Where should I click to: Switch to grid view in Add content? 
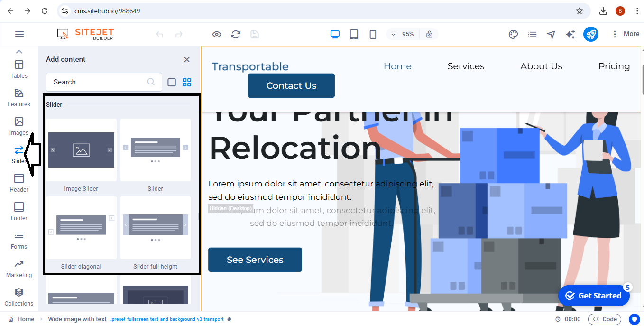(x=187, y=82)
